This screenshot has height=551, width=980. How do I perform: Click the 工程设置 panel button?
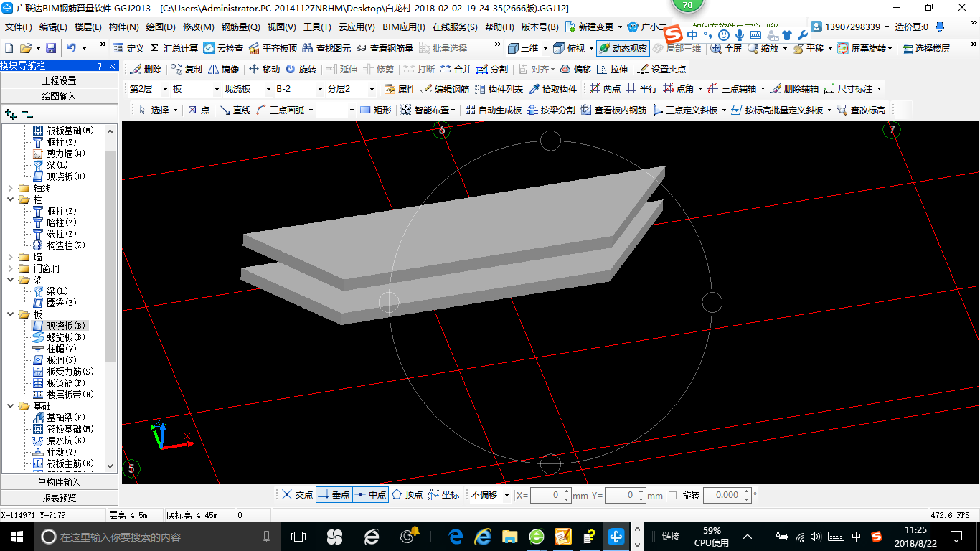pyautogui.click(x=59, y=80)
